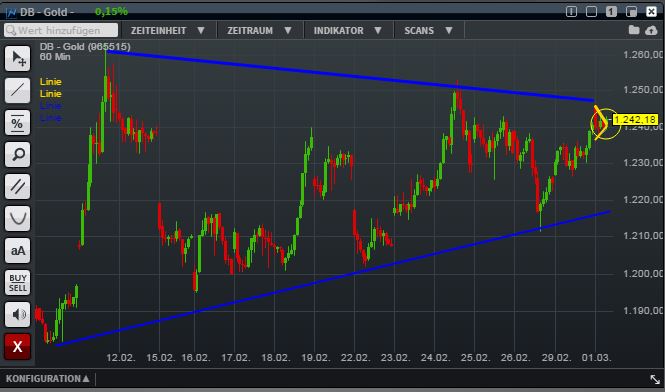The width and height of the screenshot is (665, 392).
Task: Click the 1.230,00 price axis label
Action: point(643,162)
